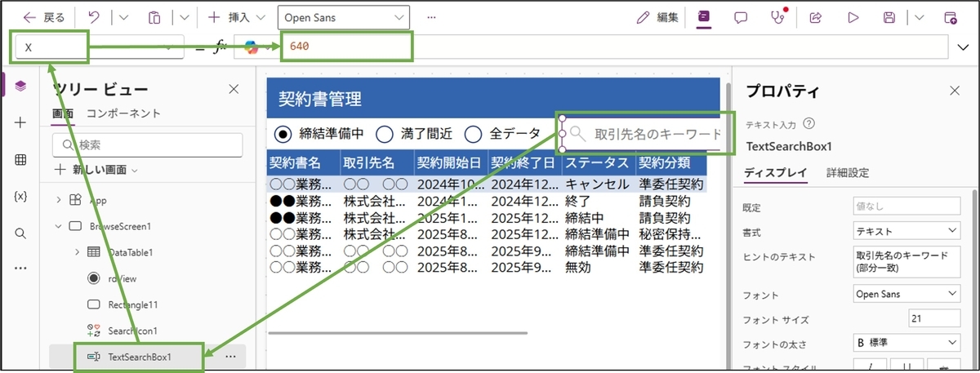The image size is (980, 373).
Task: Open the toolbar overflow ellipsis
Action: pos(431,17)
